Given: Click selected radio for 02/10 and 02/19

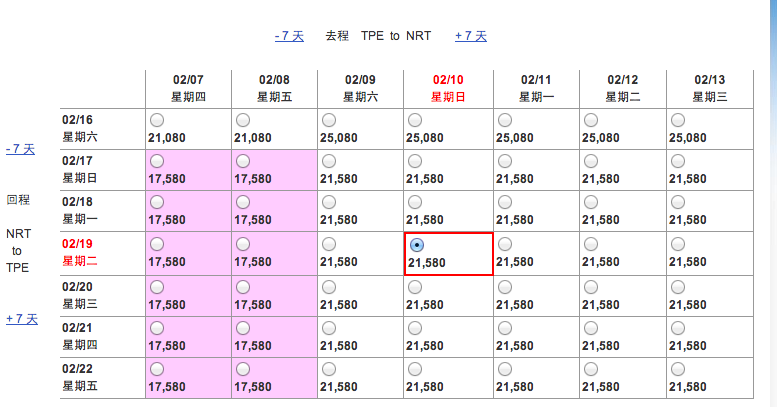Looking at the screenshot, I should coord(417,245).
